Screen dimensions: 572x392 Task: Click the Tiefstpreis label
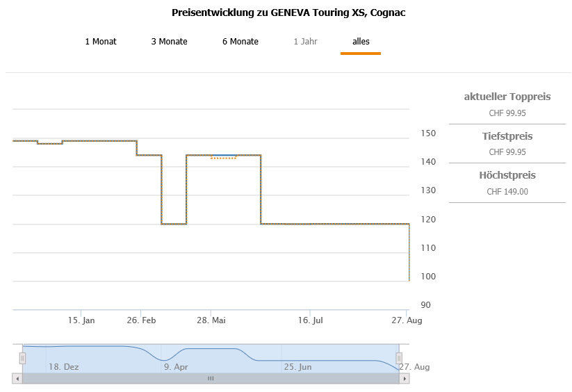(507, 136)
